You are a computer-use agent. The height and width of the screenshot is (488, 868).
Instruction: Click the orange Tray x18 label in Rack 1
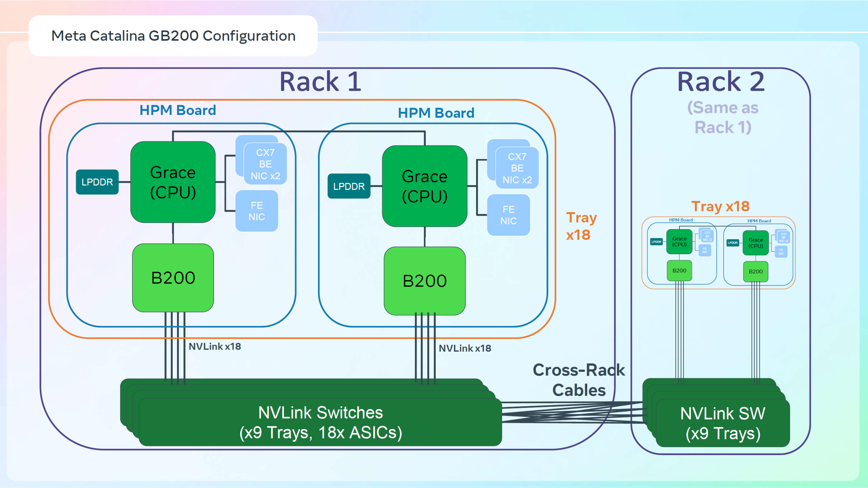[x=581, y=226]
